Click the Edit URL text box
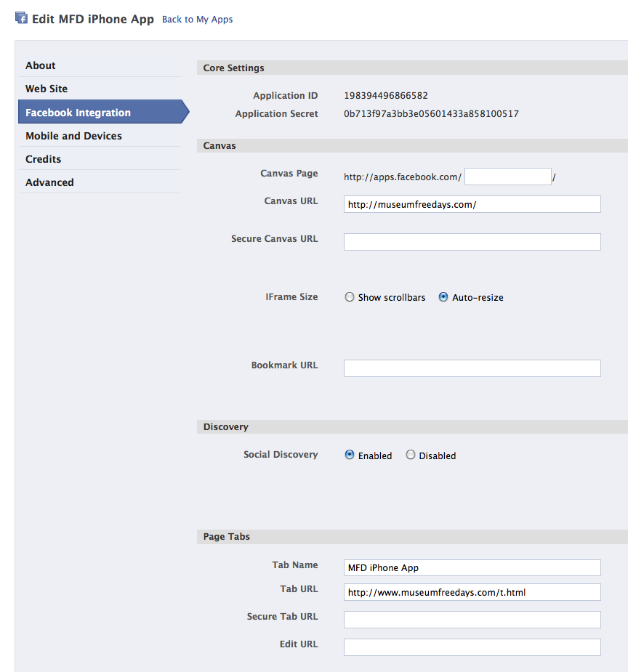Screen dimensions: 628x672 tap(472, 647)
